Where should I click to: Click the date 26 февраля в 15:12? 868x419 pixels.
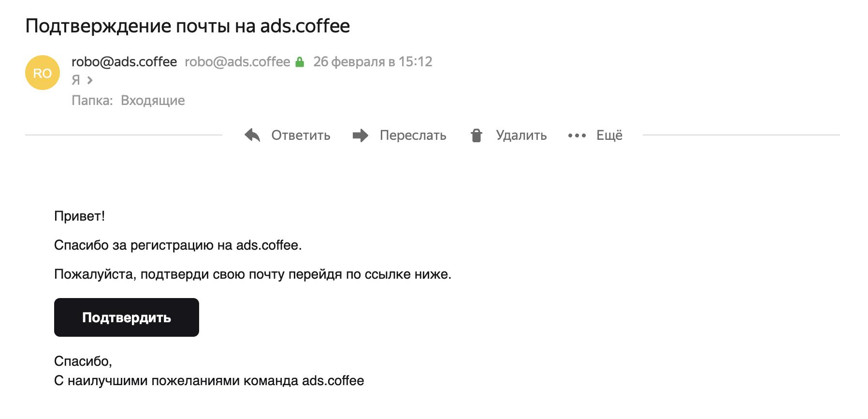click(x=373, y=62)
